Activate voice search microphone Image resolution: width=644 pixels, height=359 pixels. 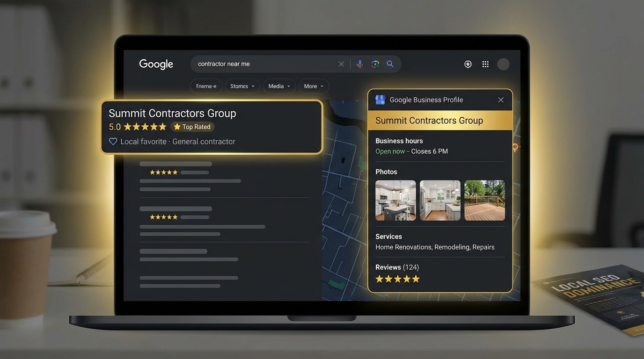pyautogui.click(x=359, y=64)
